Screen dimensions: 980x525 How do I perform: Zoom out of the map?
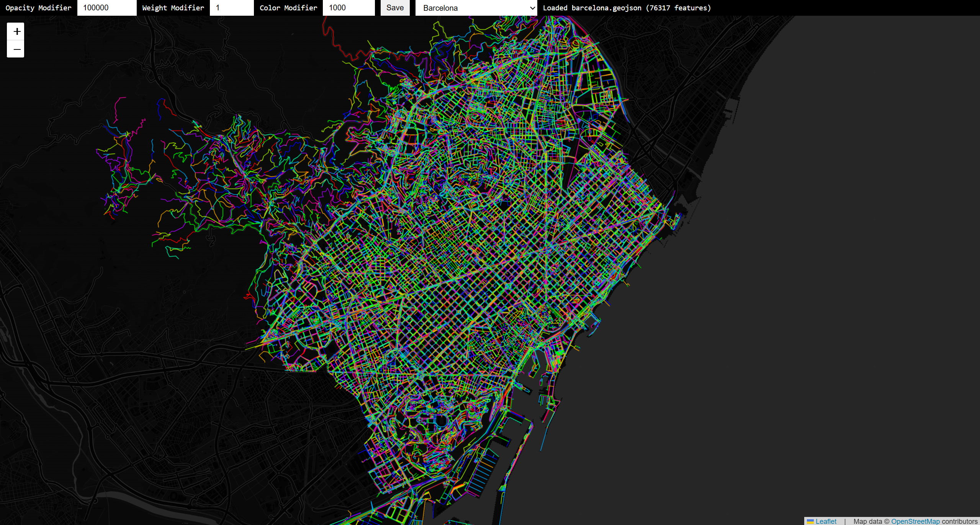(15, 49)
